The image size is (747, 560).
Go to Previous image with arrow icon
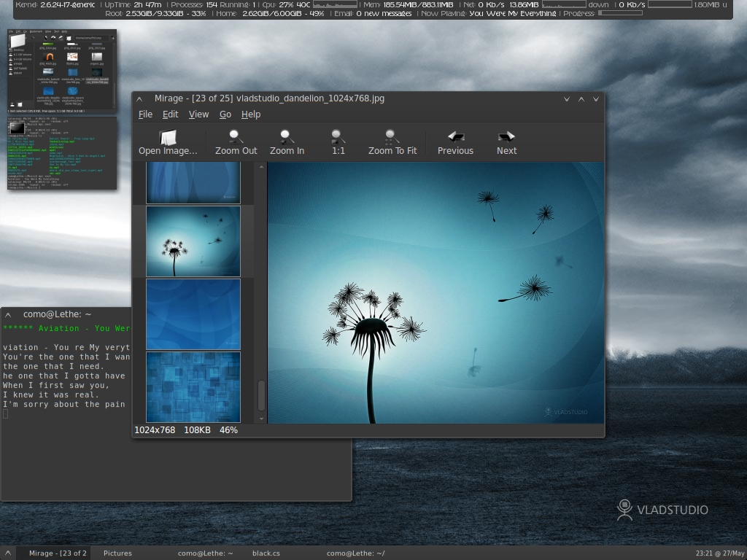click(x=456, y=136)
